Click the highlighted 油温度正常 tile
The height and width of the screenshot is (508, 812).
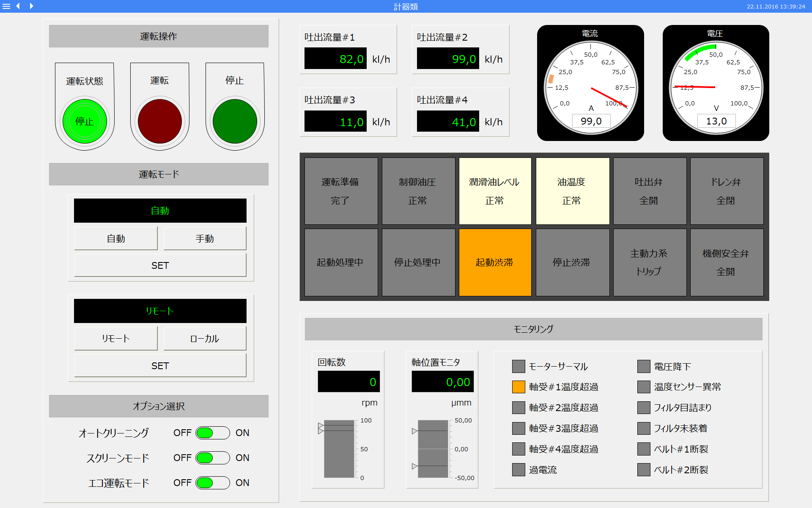[x=573, y=191]
